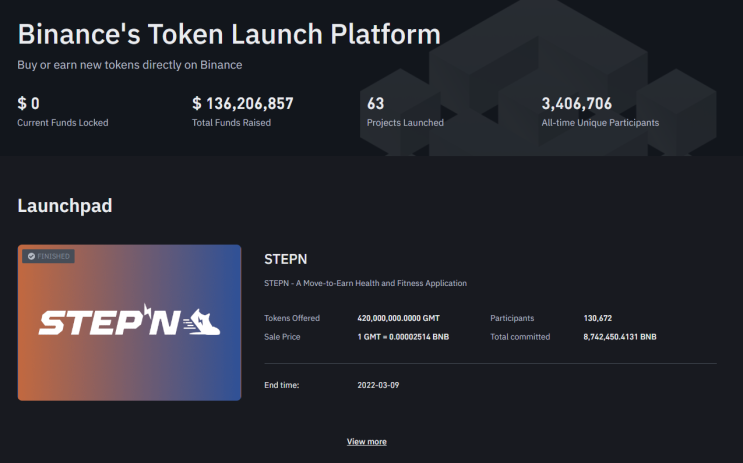Image resolution: width=743 pixels, height=463 pixels.
Task: Click the $ 0 current funds locked value
Action: click(28, 103)
